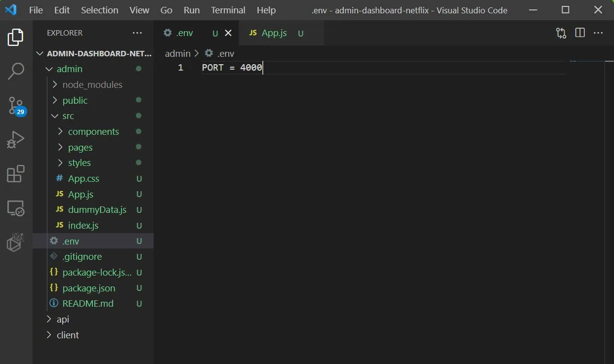
Task: Close the .env editor tab
Action: [228, 33]
